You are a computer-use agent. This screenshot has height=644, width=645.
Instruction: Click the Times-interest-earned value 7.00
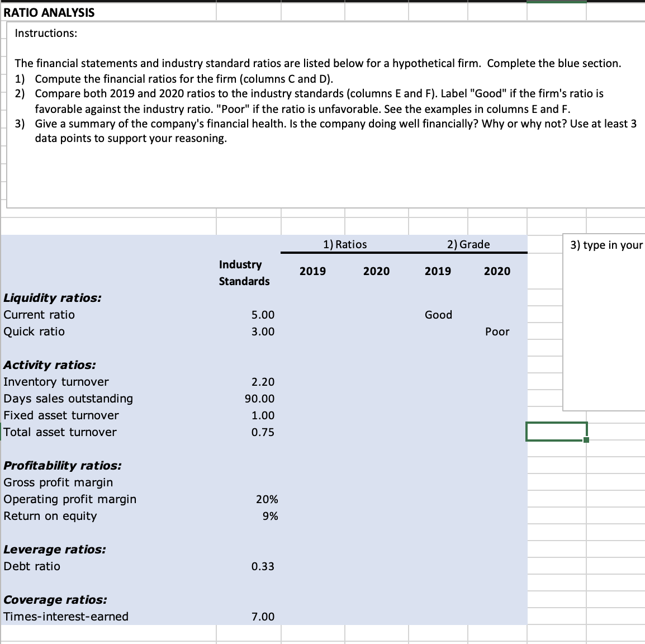[263, 617]
